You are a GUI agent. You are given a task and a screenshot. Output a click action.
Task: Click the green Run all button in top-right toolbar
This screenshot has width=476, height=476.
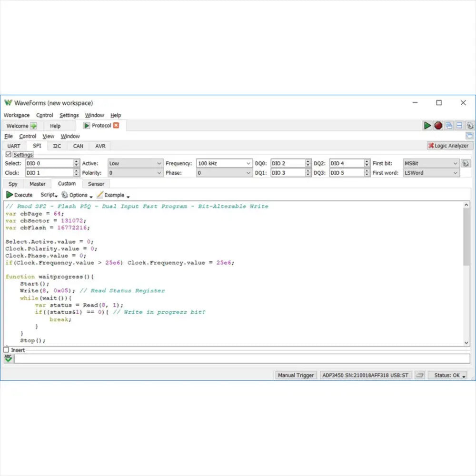point(427,126)
